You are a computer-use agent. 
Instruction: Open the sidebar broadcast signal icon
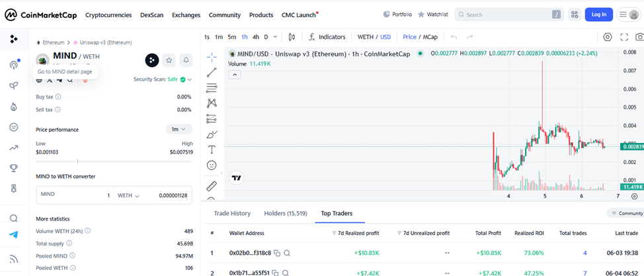pos(13,65)
